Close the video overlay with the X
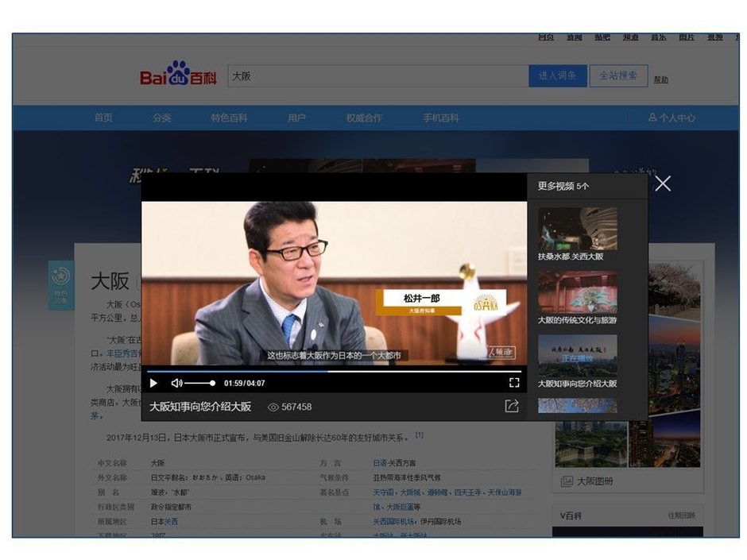 click(664, 183)
